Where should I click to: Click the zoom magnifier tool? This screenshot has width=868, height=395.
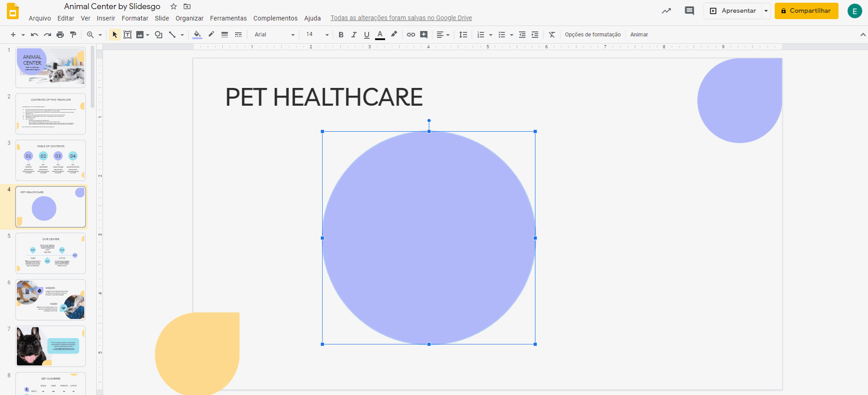(x=90, y=35)
